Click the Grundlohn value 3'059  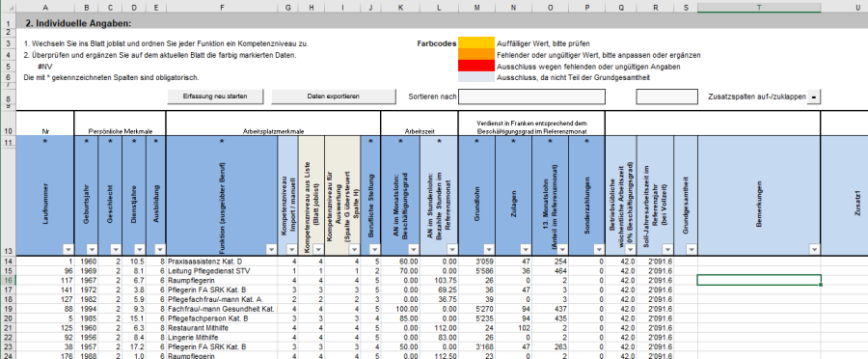point(476,261)
